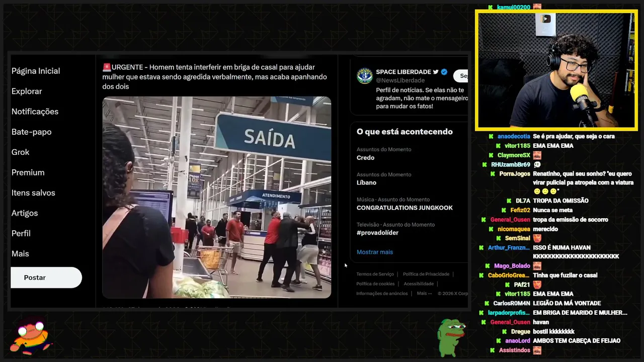The height and width of the screenshot is (362, 644).
Task: Click the emote in Mago_Bolado's message
Action: coord(537,266)
